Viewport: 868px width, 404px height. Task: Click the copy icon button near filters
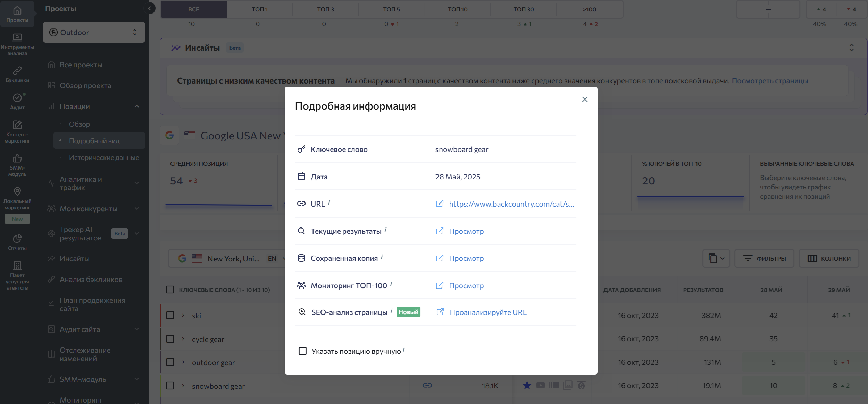716,258
